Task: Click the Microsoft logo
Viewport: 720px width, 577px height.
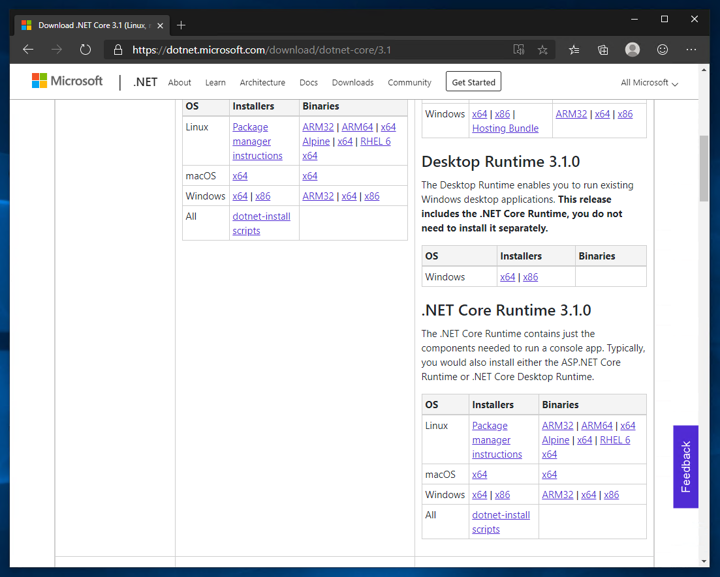Action: [x=67, y=81]
